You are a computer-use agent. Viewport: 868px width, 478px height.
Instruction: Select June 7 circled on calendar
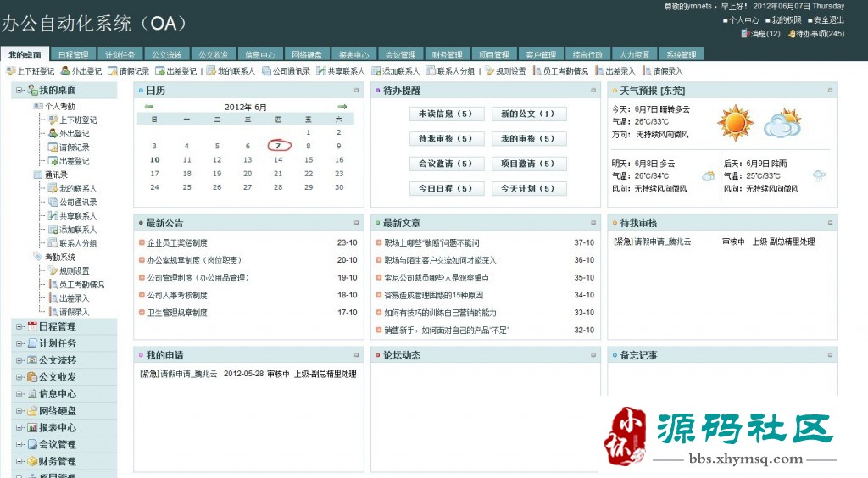(x=278, y=146)
